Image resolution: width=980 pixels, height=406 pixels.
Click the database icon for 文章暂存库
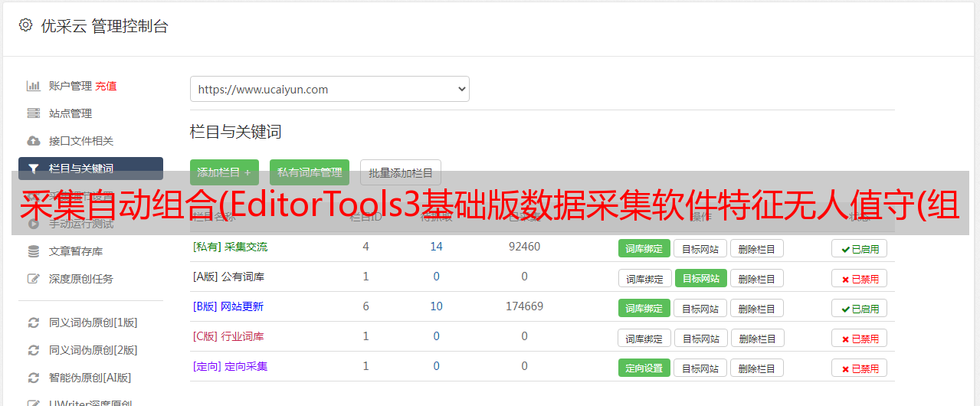point(34,251)
